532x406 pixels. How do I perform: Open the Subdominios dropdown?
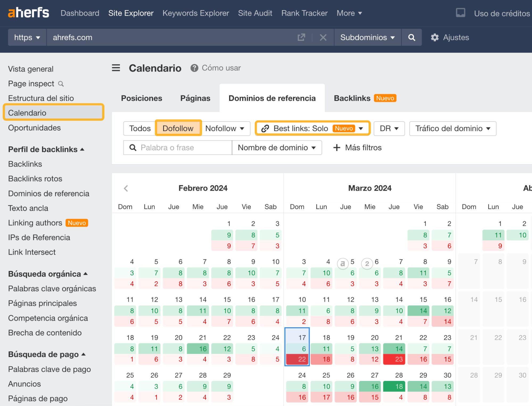click(x=367, y=37)
